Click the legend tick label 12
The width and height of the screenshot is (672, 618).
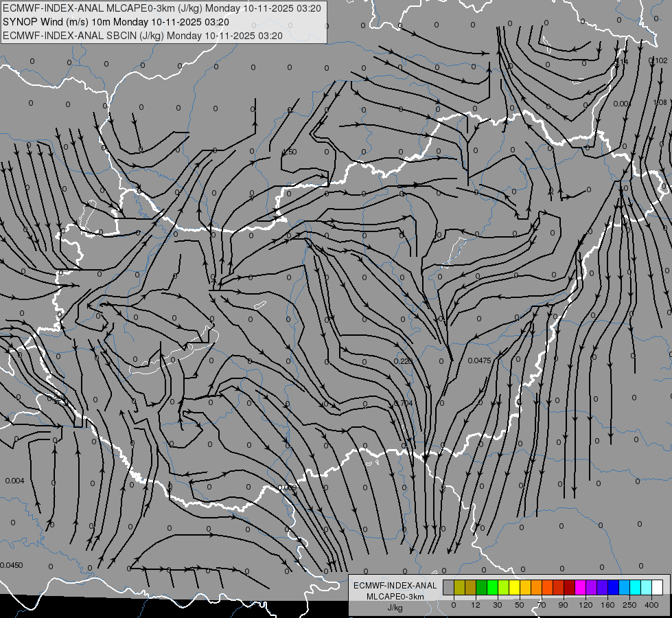476,605
